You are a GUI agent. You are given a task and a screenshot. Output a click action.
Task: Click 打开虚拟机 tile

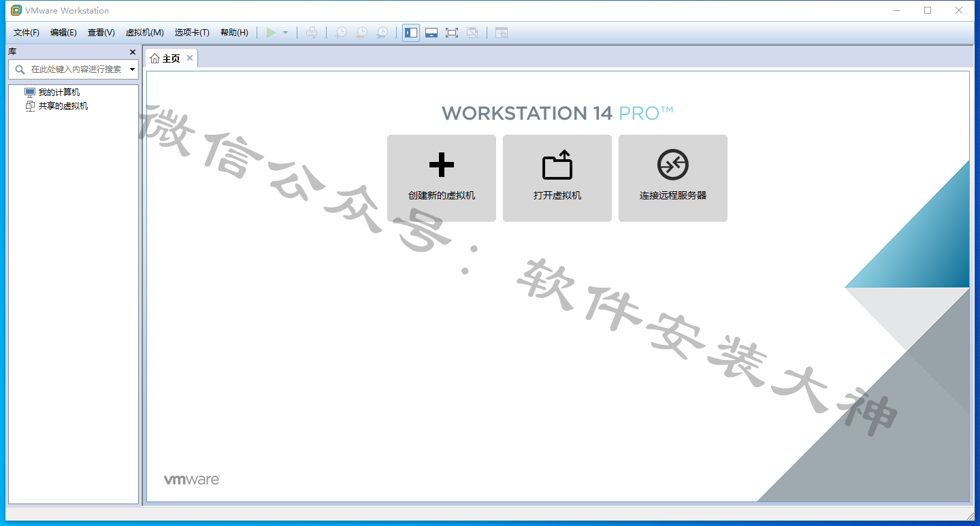[557, 178]
